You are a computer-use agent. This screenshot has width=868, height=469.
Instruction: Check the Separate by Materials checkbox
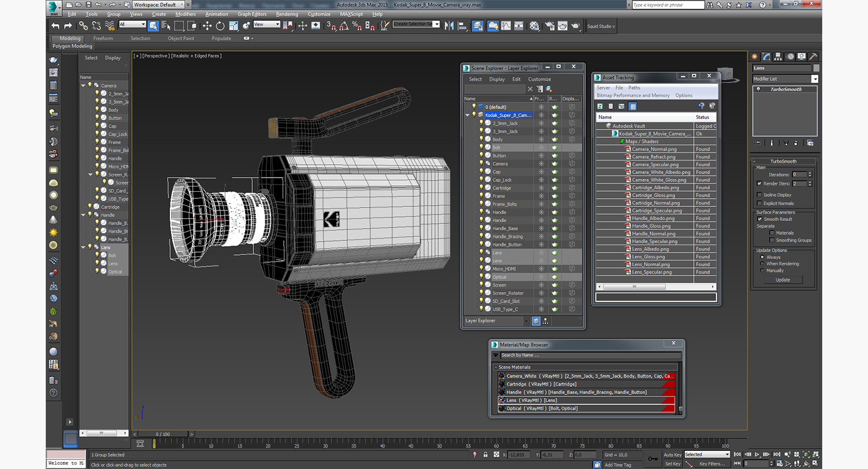(772, 233)
